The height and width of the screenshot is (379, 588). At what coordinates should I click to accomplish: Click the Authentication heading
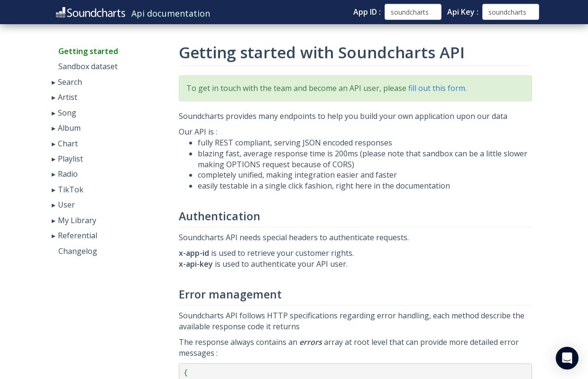pos(220,216)
